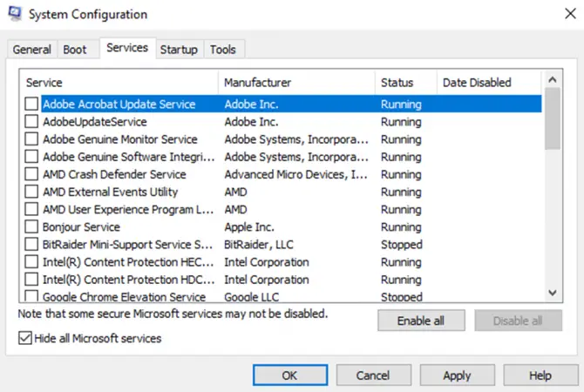
Task: Toggle AMD External Events Utility checkbox
Action: tap(31, 192)
